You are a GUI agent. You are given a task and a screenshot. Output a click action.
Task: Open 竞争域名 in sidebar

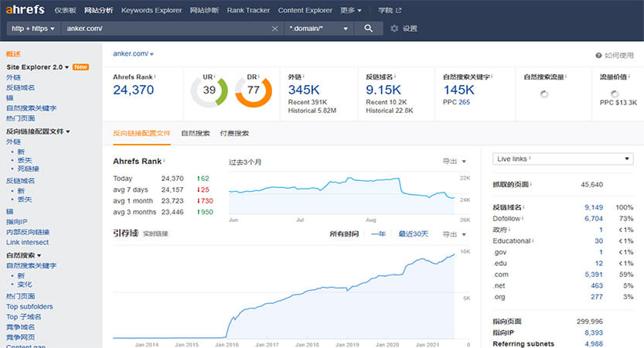[x=21, y=327]
